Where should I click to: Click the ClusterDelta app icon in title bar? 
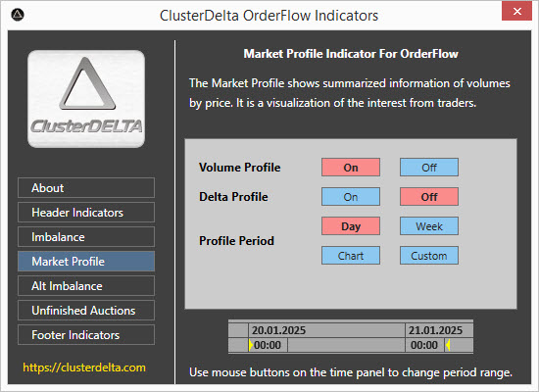pos(18,15)
